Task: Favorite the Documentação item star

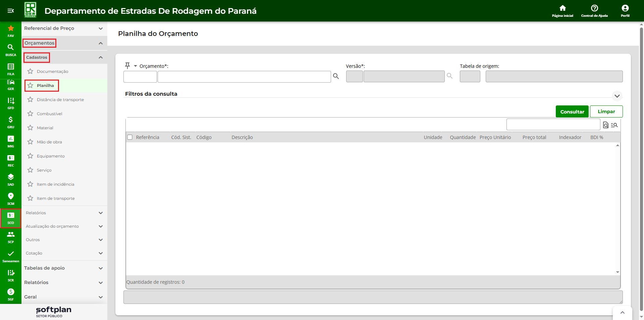Action: click(x=31, y=72)
